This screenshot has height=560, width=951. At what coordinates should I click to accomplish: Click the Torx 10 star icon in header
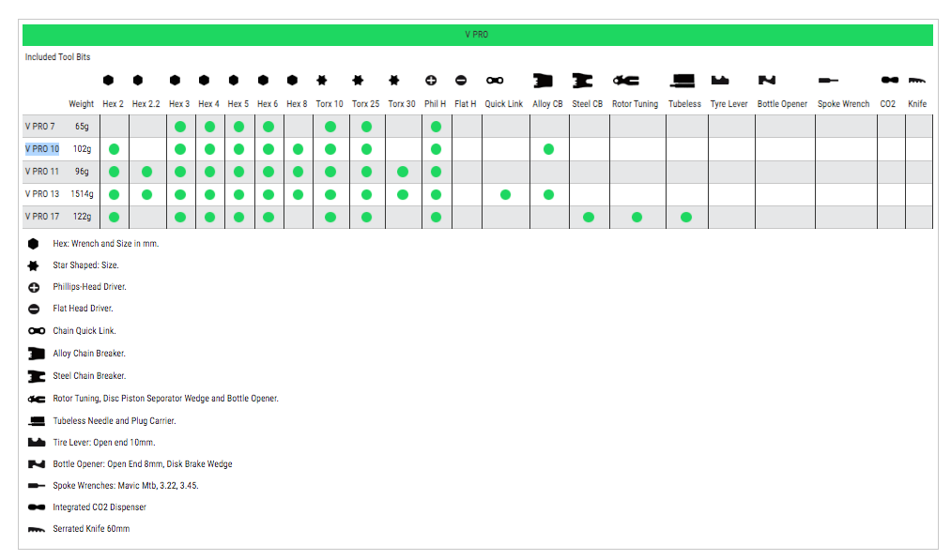[322, 81]
